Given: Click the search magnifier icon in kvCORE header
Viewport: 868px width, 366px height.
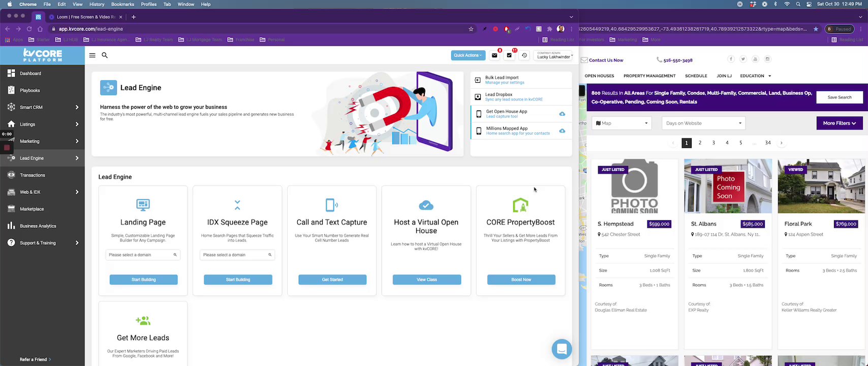Looking at the screenshot, I should pyautogui.click(x=105, y=55).
